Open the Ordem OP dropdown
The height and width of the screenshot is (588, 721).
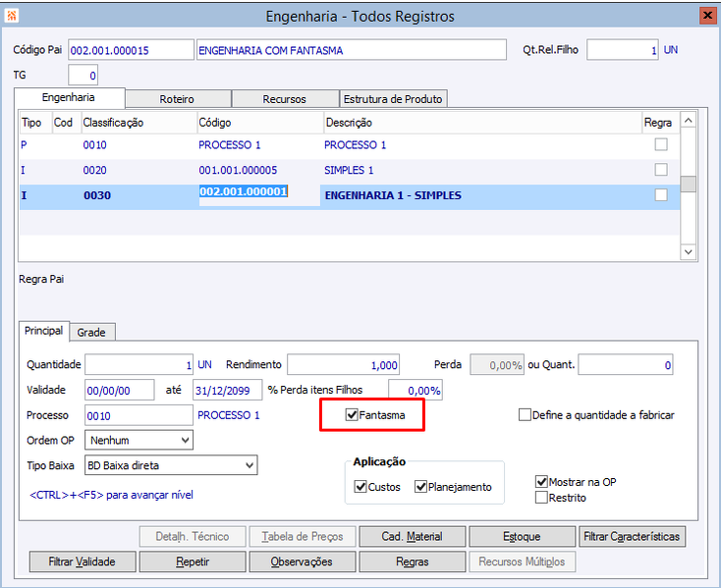[139, 440]
